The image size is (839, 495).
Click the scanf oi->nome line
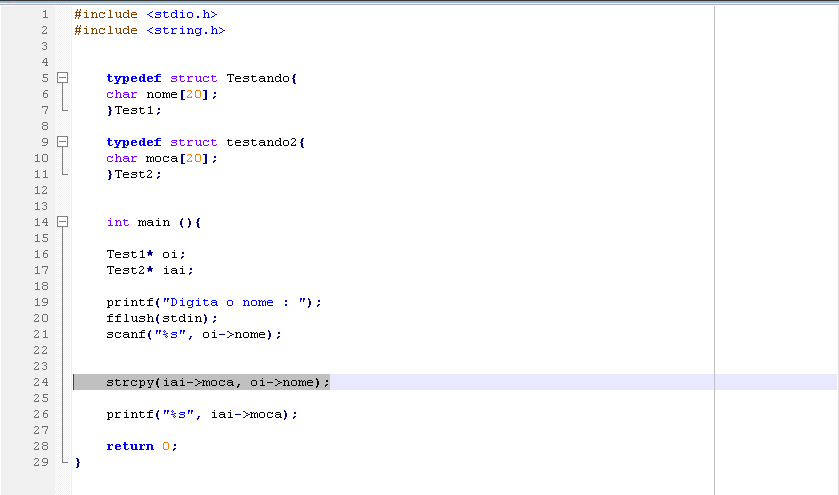coord(194,334)
